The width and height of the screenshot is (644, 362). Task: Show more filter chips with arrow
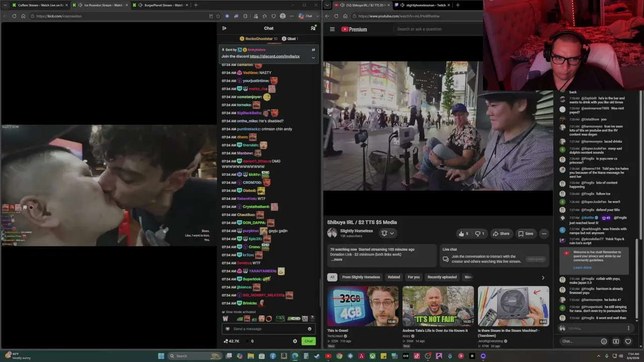pyautogui.click(x=543, y=278)
